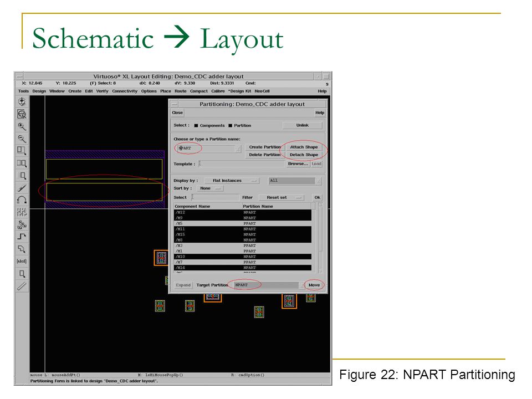
Task: Select the Zoom Out magnifier icon
Action: tap(22, 139)
